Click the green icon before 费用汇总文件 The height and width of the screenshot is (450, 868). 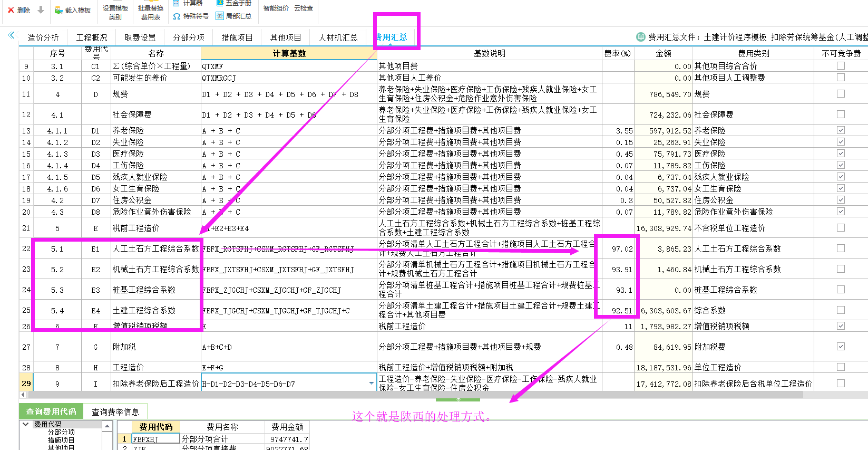(x=640, y=37)
